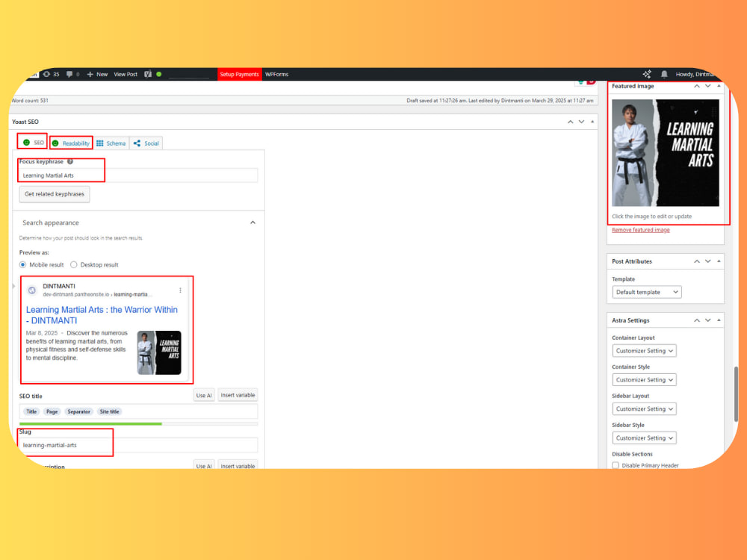Image resolution: width=747 pixels, height=560 pixels.
Task: Open the comments bubble showing 0
Action: [73, 74]
